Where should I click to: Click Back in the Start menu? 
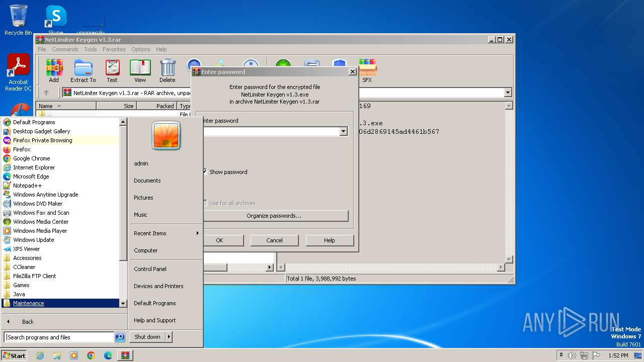click(28, 322)
